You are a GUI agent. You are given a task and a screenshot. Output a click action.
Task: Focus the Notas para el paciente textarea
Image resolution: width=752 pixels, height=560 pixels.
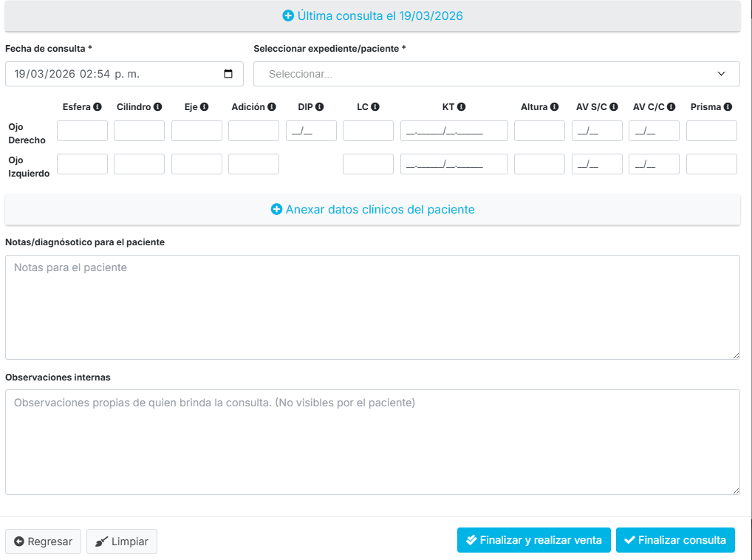[x=372, y=307]
